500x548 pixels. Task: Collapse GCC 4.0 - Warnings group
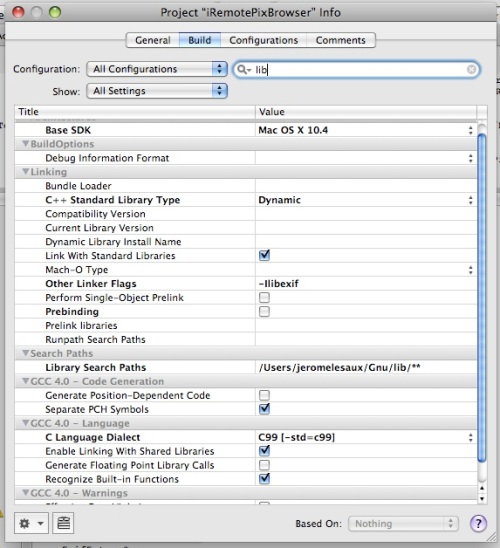(x=25, y=493)
